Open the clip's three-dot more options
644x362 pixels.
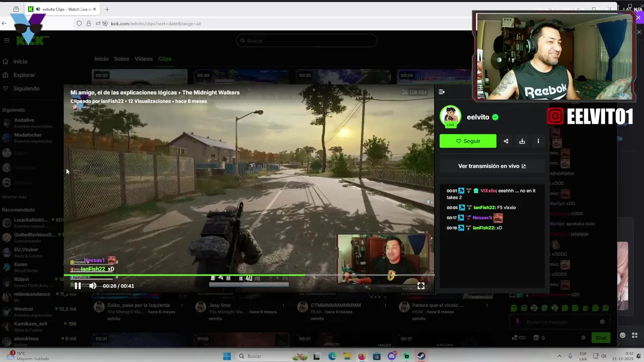click(538, 141)
